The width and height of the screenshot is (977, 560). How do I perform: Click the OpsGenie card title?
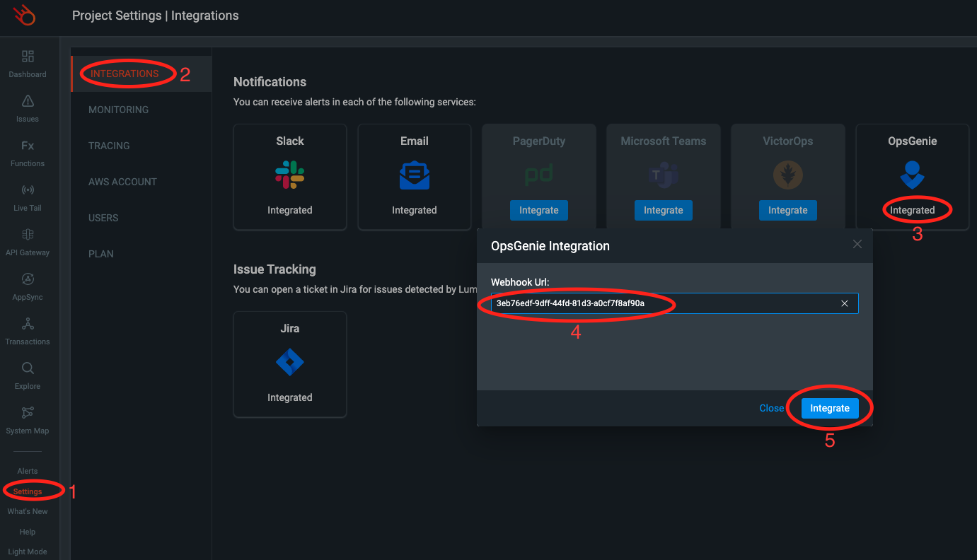(x=913, y=141)
